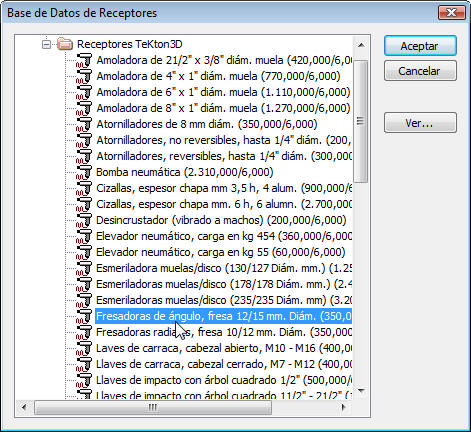The image size is (471, 432).
Task: Click the horizontal scrollbar thumb
Action: pyautogui.click(x=153, y=407)
